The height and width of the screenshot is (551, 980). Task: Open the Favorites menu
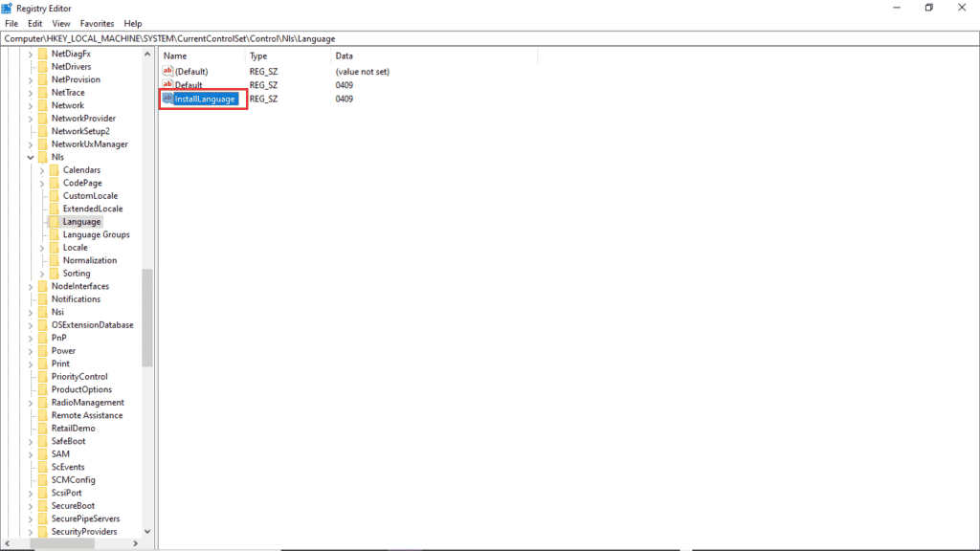[97, 23]
